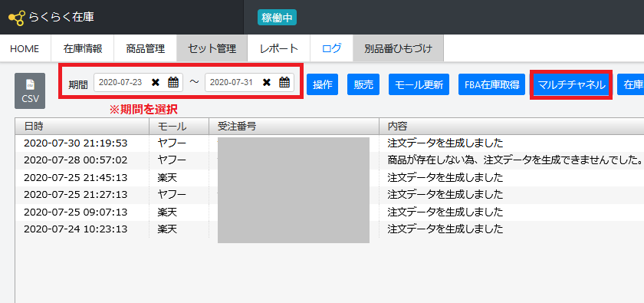The width and height of the screenshot is (644, 303).
Task: Sort by the 内容 column header
Action: click(x=511, y=127)
